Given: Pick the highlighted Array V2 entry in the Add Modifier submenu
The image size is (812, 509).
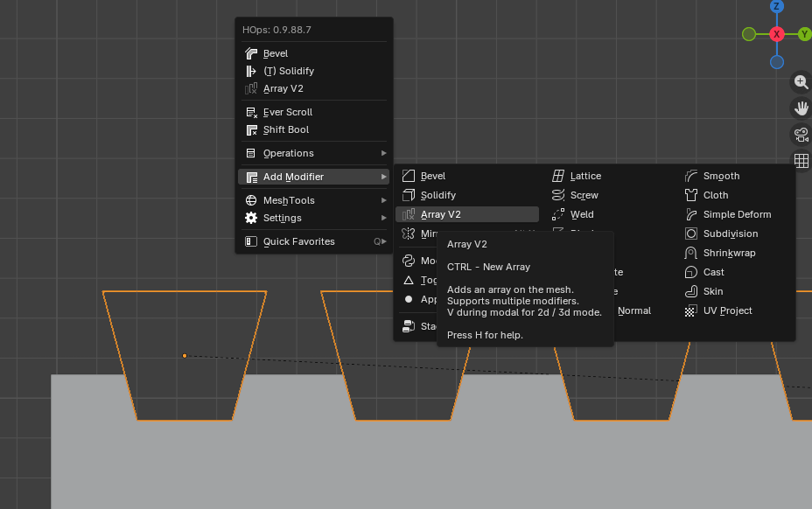Looking at the screenshot, I should click(x=467, y=214).
